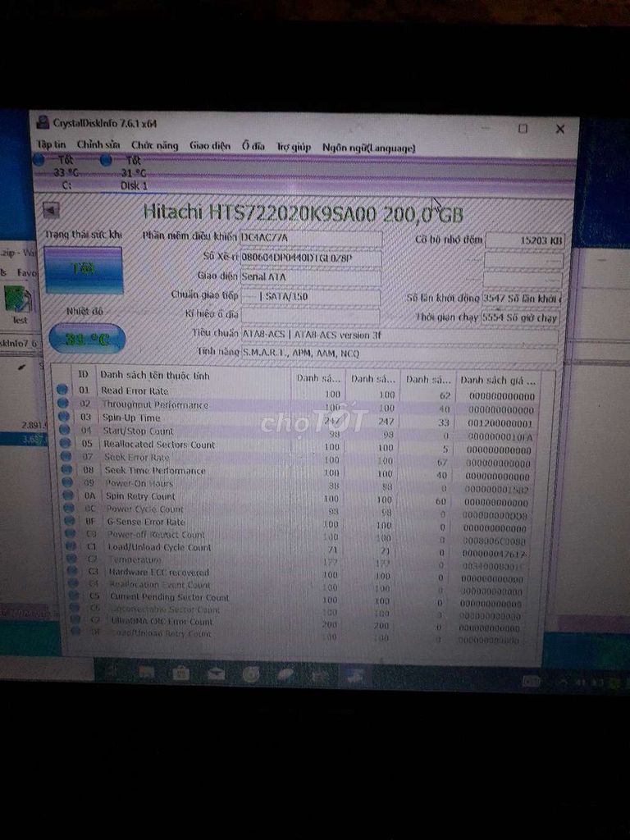Click the Hitachi HTS722020K9SA00 disk title
Image resolution: width=630 pixels, height=840 pixels.
(304, 213)
